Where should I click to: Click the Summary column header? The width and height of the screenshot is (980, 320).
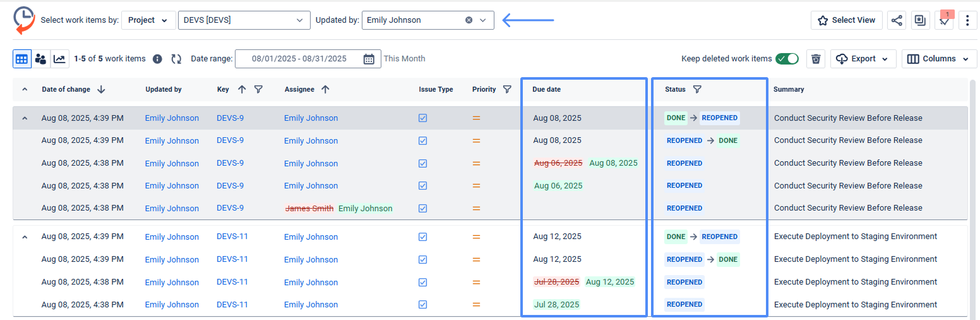click(x=789, y=89)
